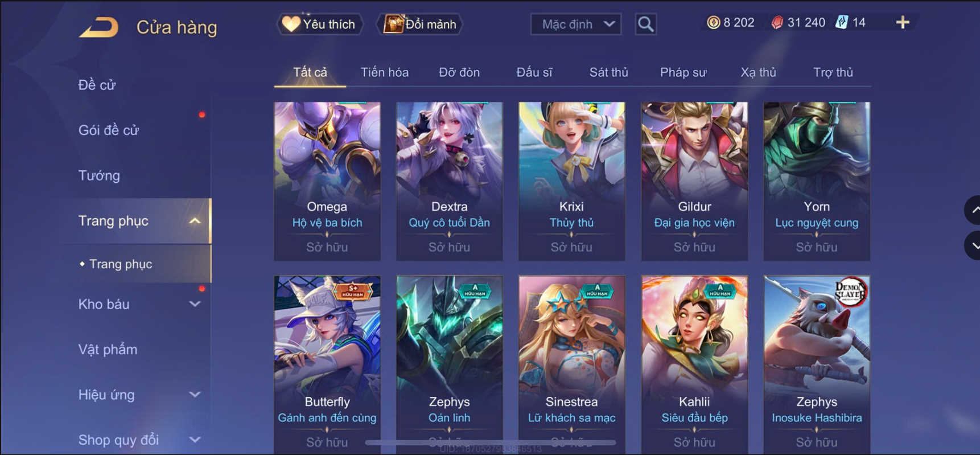Click the red ruby currency icon
Viewport: 980px width, 455px height.
pos(777,23)
